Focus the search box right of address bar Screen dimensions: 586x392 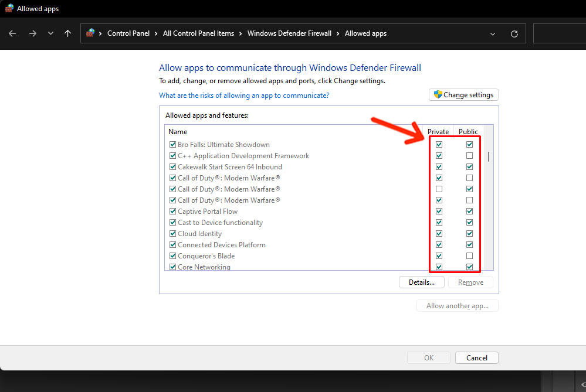(x=560, y=33)
